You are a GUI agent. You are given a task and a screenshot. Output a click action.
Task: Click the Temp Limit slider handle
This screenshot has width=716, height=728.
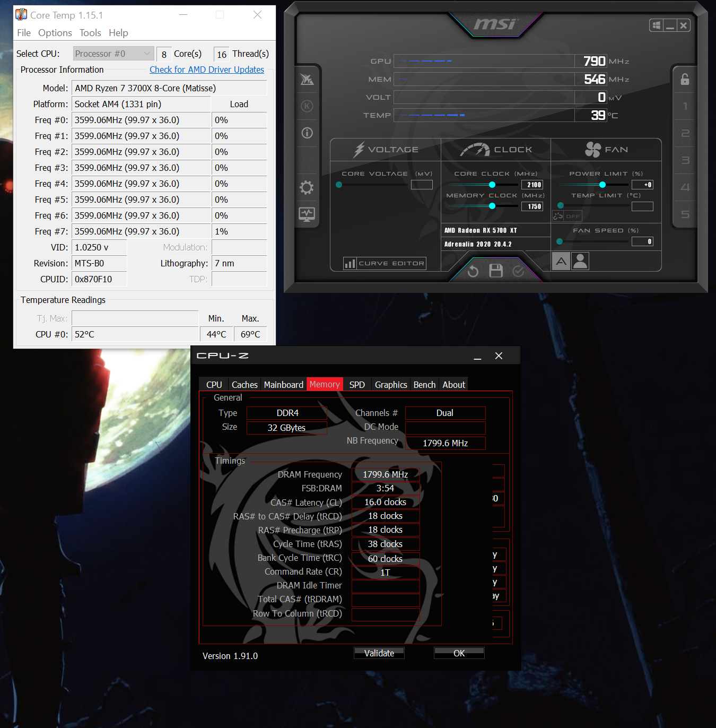coord(561,205)
